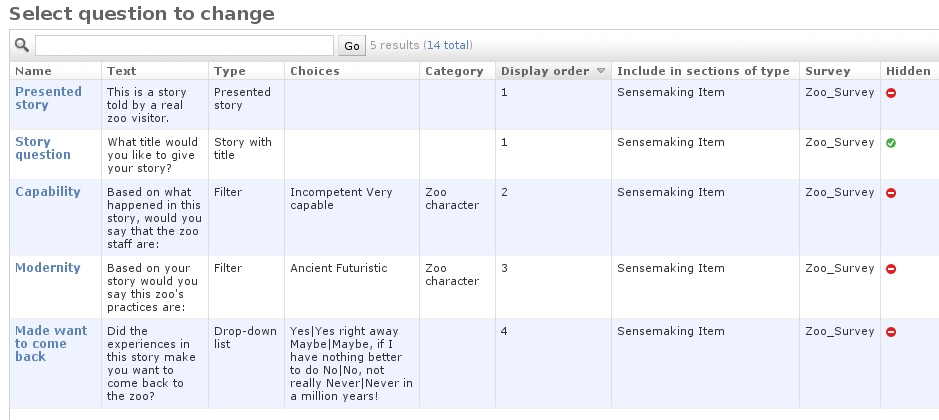Open the Modernity question
Image resolution: width=939 pixels, height=420 pixels.
pos(48,268)
